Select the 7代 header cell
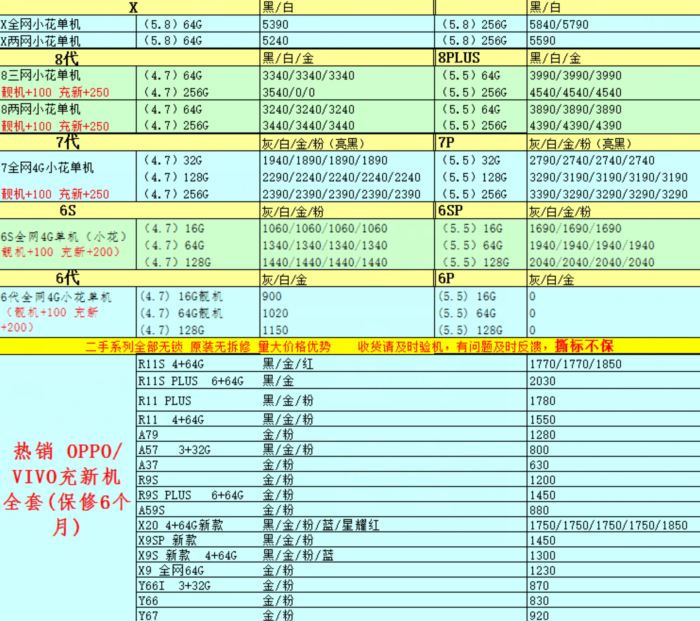The height and width of the screenshot is (621, 700). coord(68,143)
